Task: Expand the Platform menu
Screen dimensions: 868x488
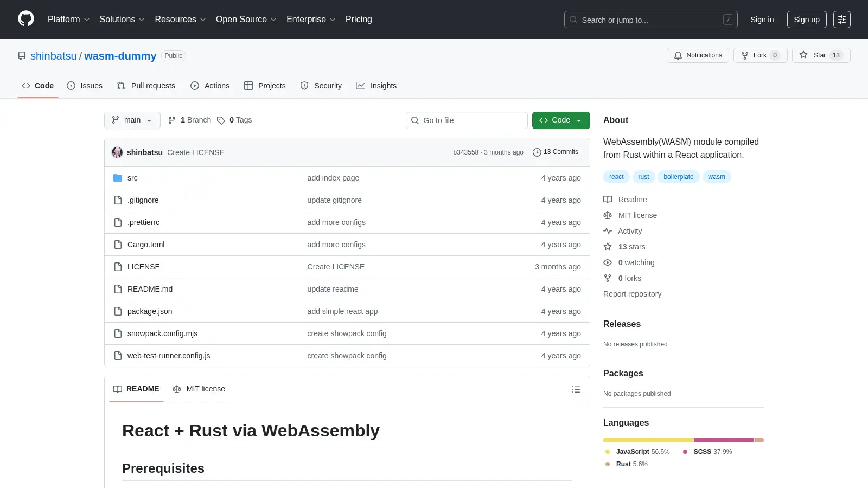Action: pyautogui.click(x=68, y=20)
